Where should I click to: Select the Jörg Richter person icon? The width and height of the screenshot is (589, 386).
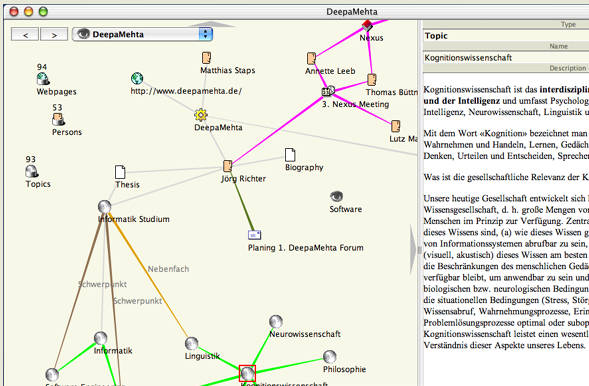[x=227, y=166]
